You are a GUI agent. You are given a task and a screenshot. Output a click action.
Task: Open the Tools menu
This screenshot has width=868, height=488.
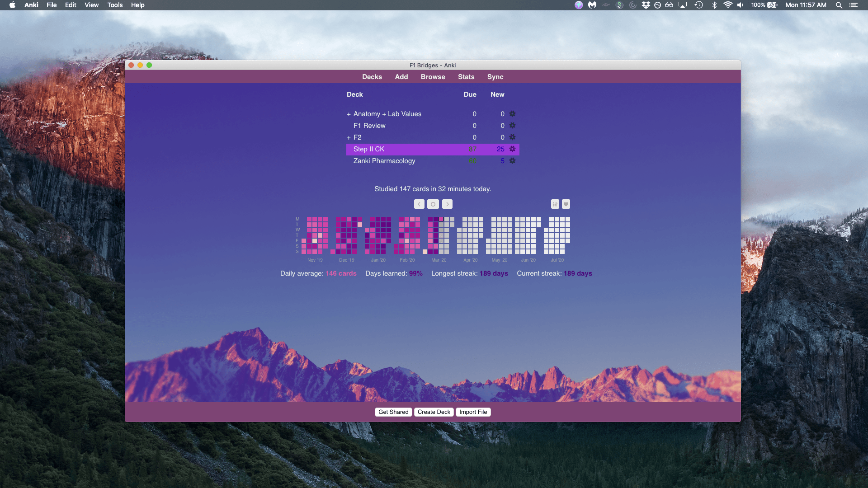[x=115, y=5]
